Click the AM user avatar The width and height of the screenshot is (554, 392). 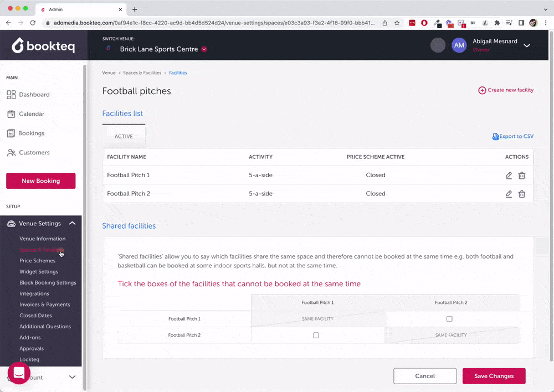click(x=459, y=45)
